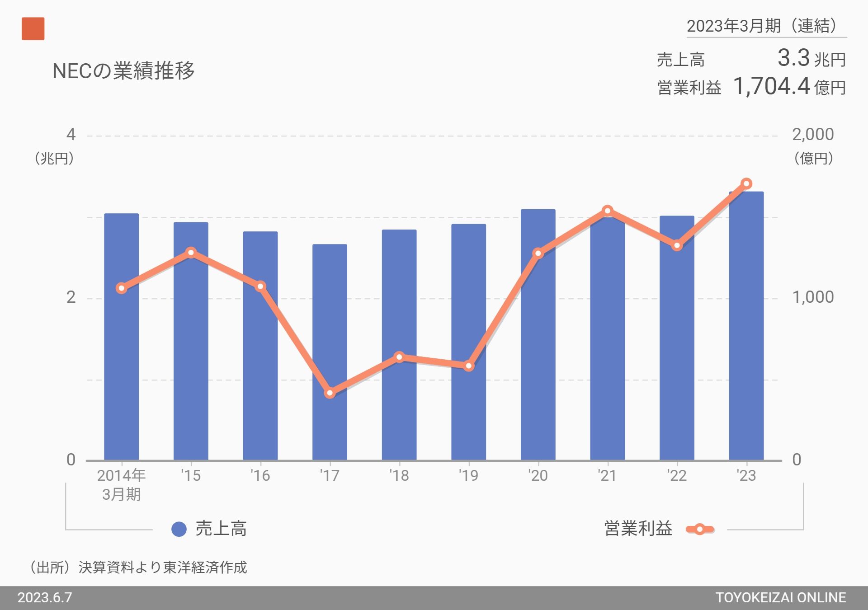Click the 営業利益 legend label

pyautogui.click(x=638, y=528)
